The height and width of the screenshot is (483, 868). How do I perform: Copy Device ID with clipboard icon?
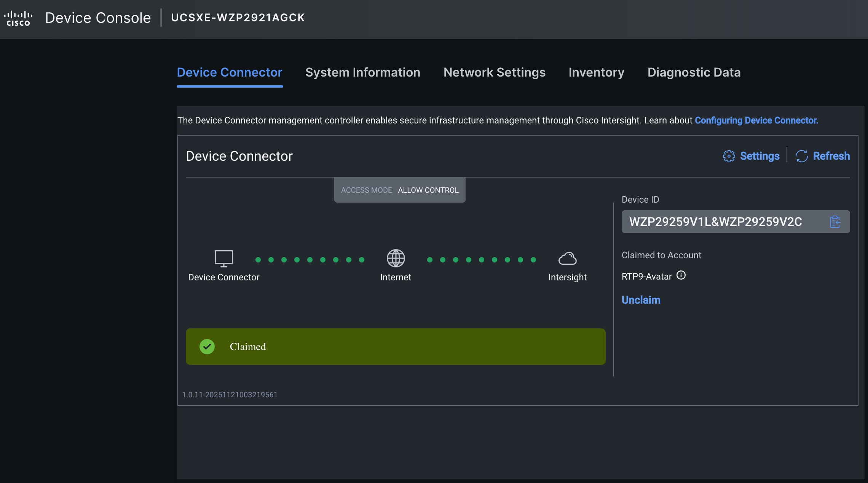tap(835, 222)
